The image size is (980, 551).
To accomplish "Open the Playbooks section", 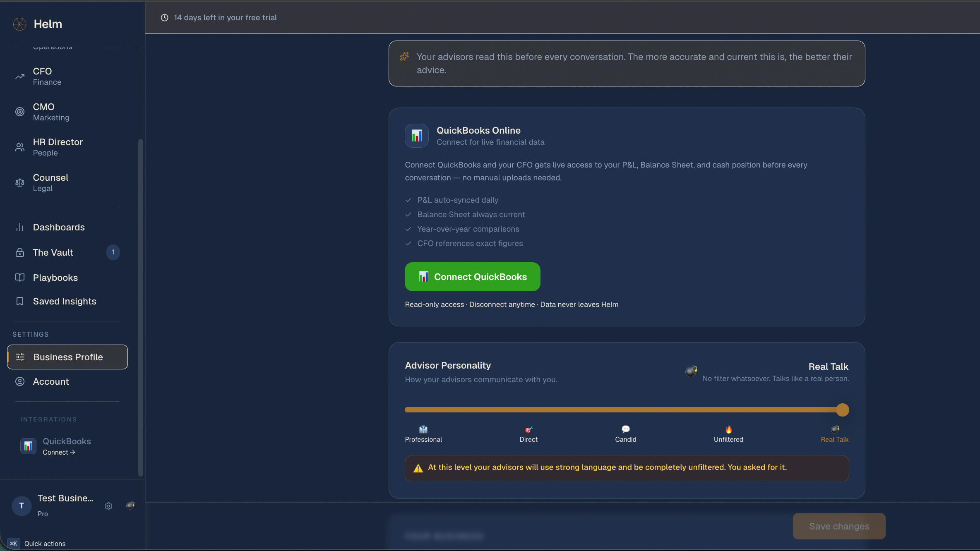I will coord(67,278).
